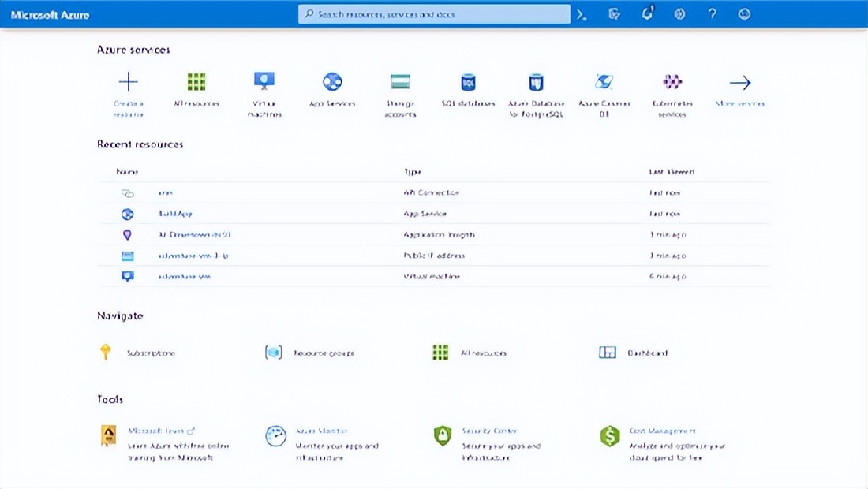Image resolution: width=868 pixels, height=489 pixels.
Task: Open Cloud Shell from the top bar
Action: [x=582, y=14]
